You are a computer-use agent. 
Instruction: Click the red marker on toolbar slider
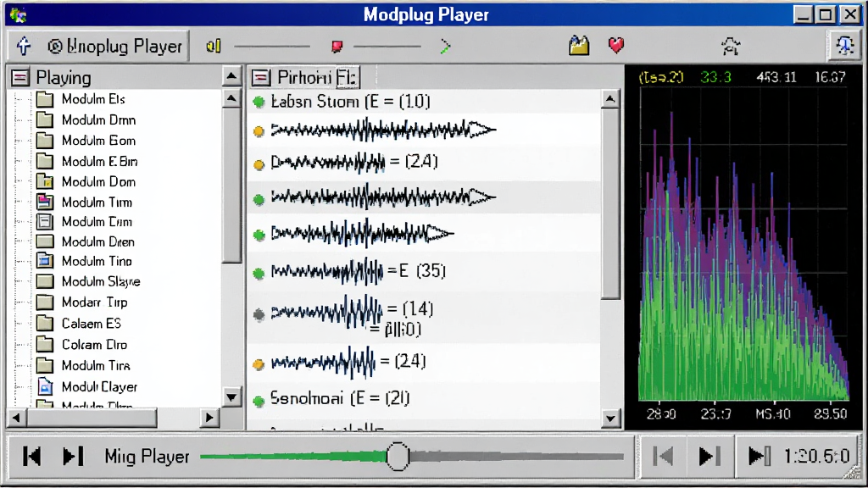(337, 47)
